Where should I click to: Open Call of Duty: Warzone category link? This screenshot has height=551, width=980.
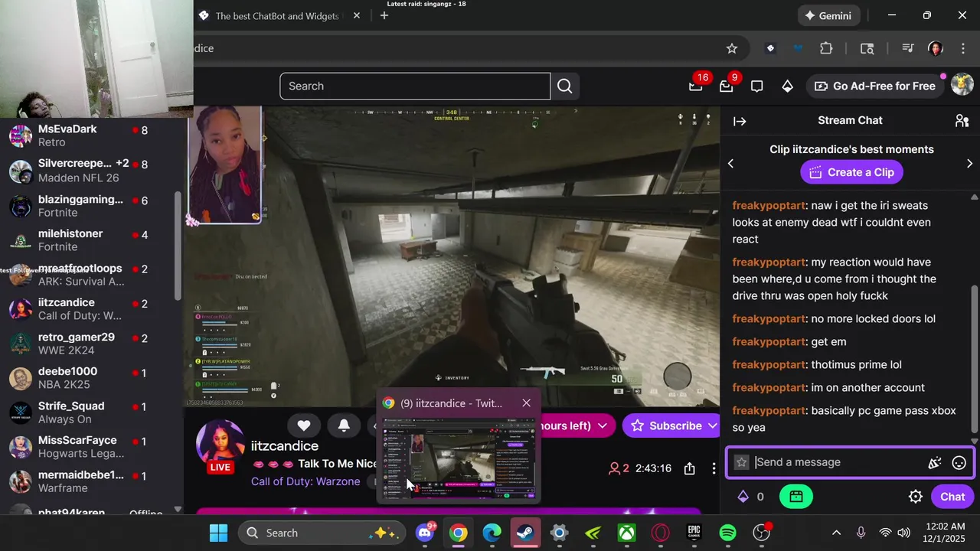pyautogui.click(x=305, y=481)
